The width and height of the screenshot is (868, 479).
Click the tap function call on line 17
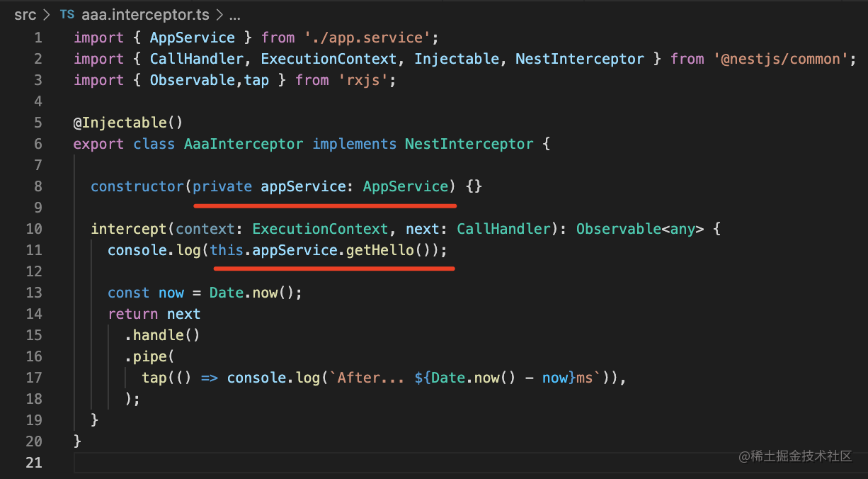pos(154,378)
